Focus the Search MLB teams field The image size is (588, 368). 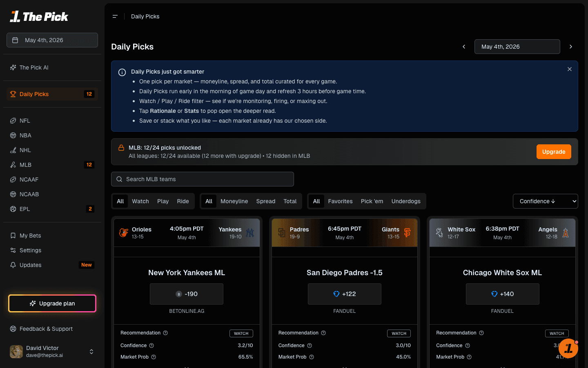click(203, 179)
